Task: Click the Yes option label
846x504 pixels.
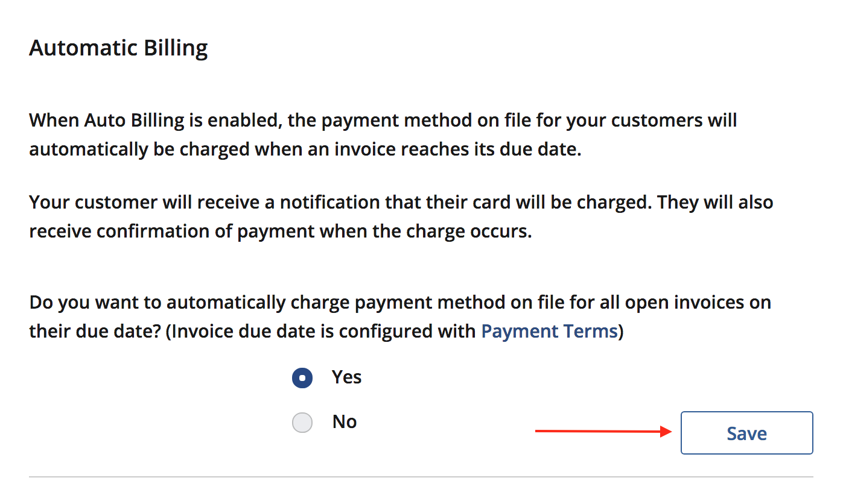Action: pyautogui.click(x=346, y=377)
